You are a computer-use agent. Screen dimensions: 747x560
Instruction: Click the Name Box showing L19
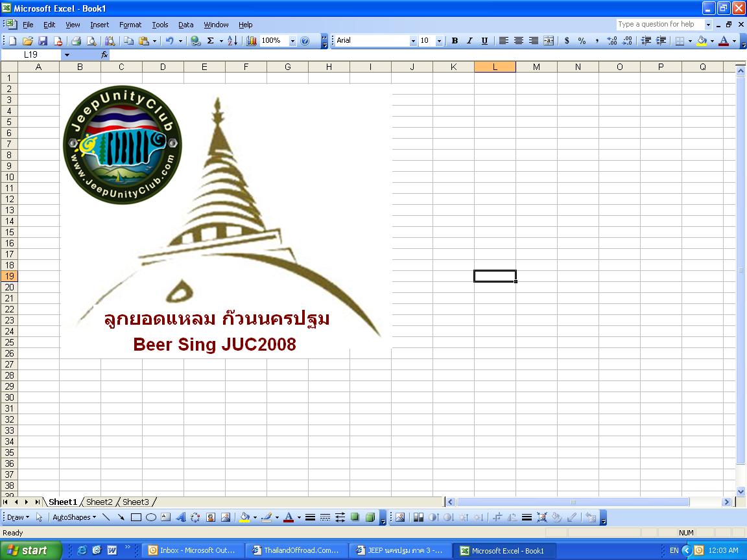point(31,55)
